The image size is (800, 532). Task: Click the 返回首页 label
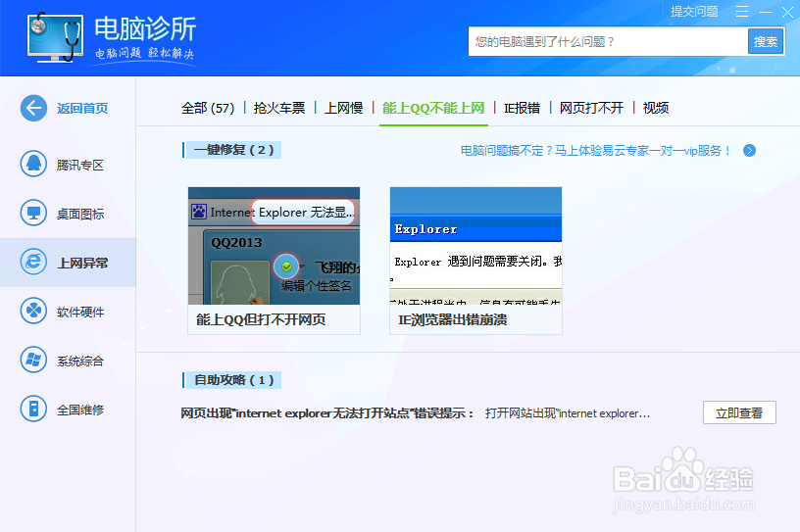[x=82, y=108]
